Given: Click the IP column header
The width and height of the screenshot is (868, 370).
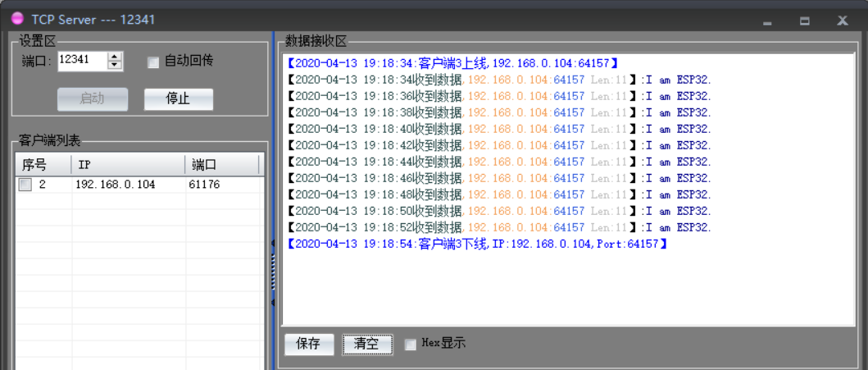Looking at the screenshot, I should pos(128,165).
